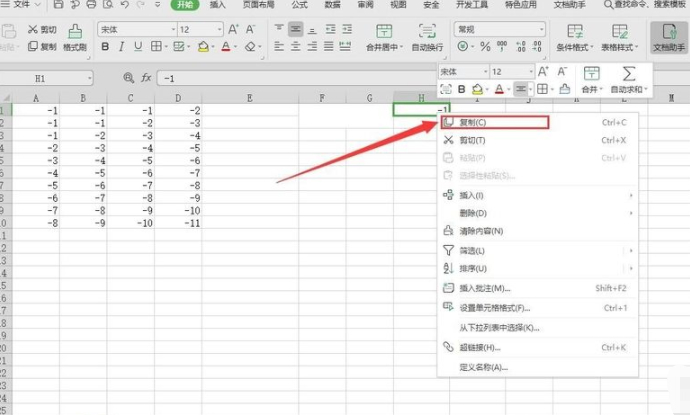Click 从下拉列表中选择(K) entry
Screen dimensions: 690x415
(x=539, y=328)
